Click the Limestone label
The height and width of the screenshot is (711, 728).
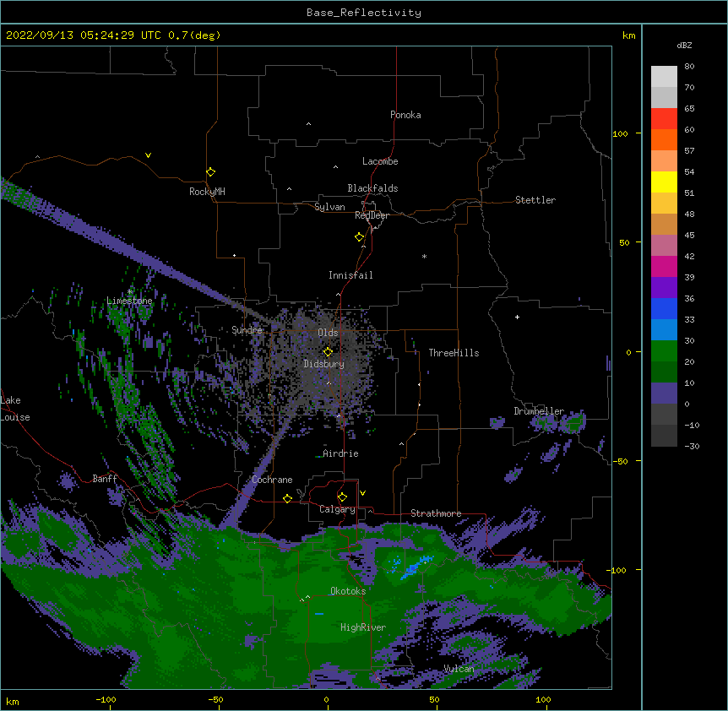(x=129, y=301)
